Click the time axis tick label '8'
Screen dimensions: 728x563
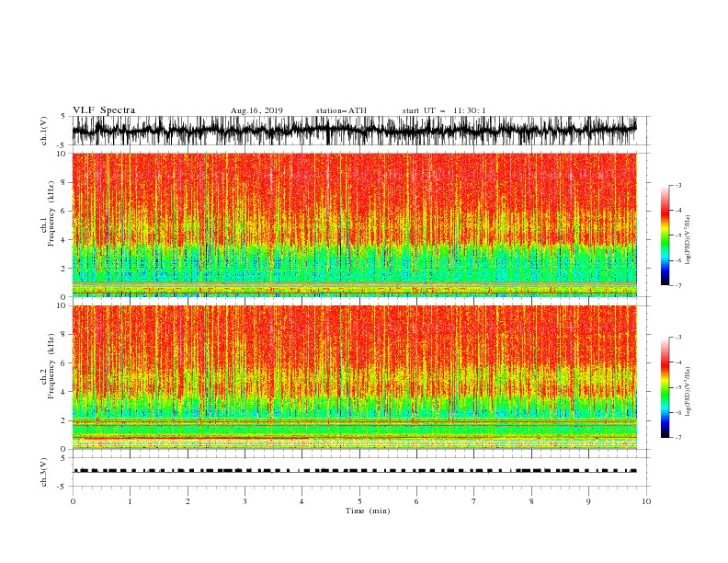coord(531,501)
